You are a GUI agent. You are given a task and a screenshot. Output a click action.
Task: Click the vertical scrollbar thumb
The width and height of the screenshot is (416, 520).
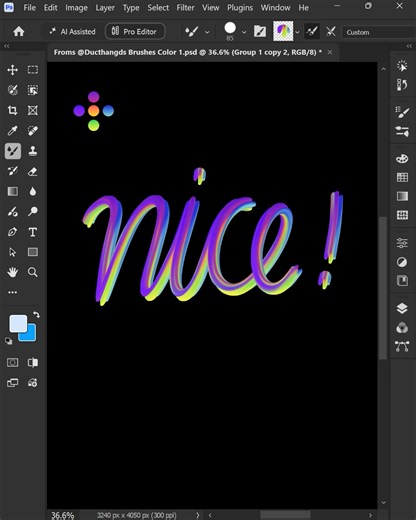coord(383,288)
